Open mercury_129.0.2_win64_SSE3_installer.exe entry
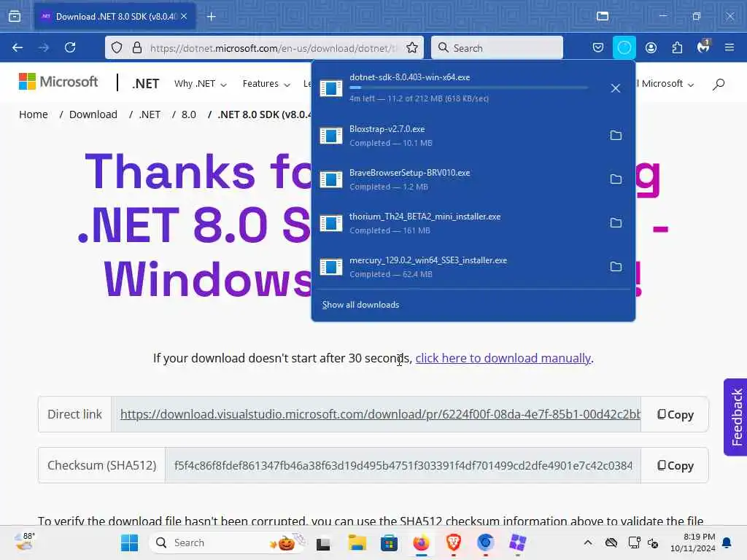Image resolution: width=747 pixels, height=560 pixels. coord(457,267)
